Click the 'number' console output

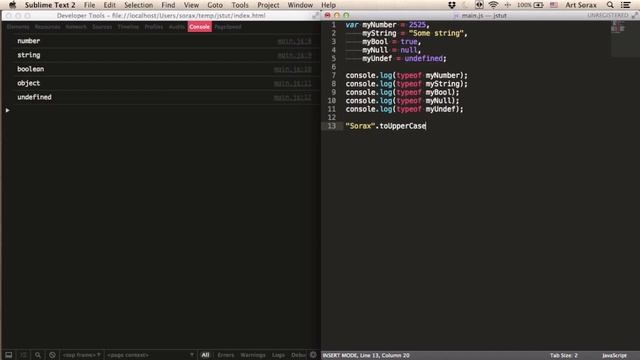29,41
